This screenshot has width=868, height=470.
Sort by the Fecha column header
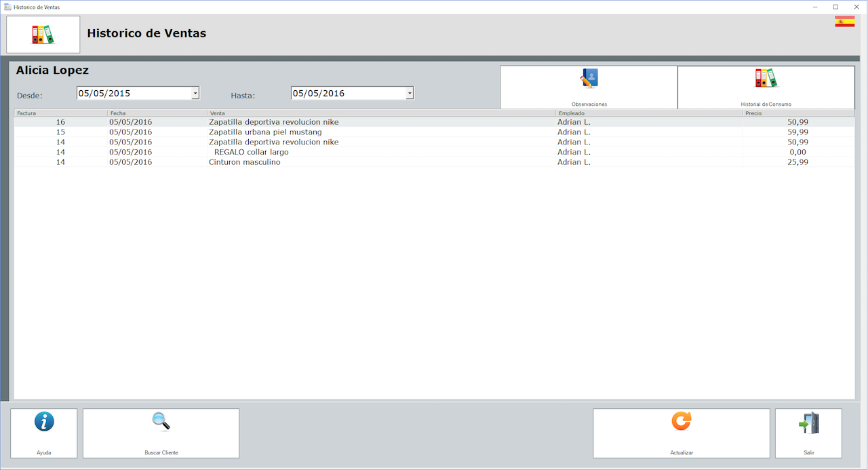157,113
